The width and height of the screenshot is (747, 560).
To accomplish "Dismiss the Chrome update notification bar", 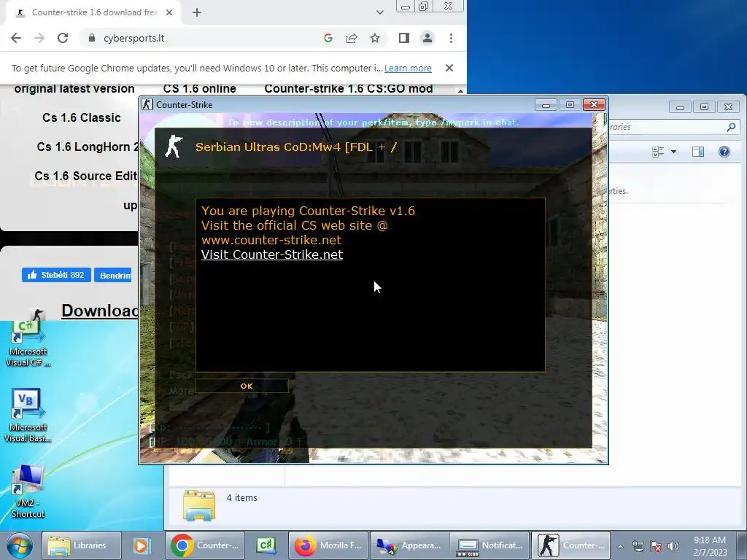I will (x=449, y=68).
